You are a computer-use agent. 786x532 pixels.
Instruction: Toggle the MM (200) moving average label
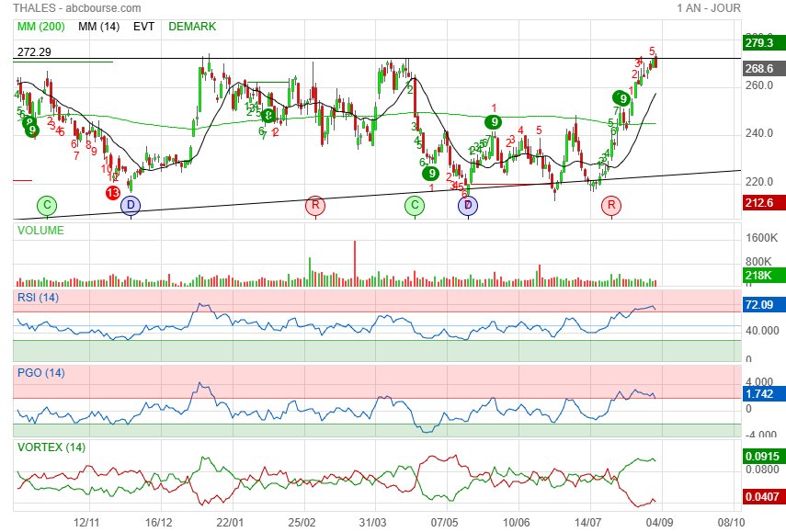41,27
